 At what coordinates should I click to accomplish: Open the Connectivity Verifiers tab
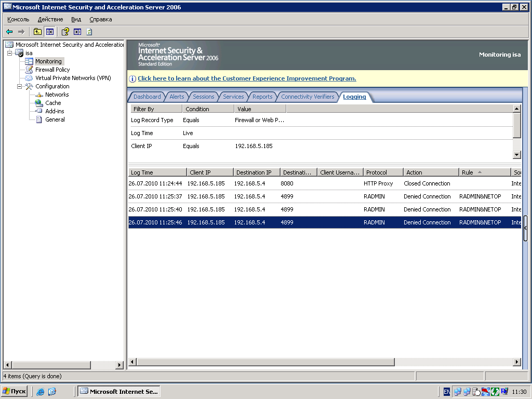click(308, 97)
